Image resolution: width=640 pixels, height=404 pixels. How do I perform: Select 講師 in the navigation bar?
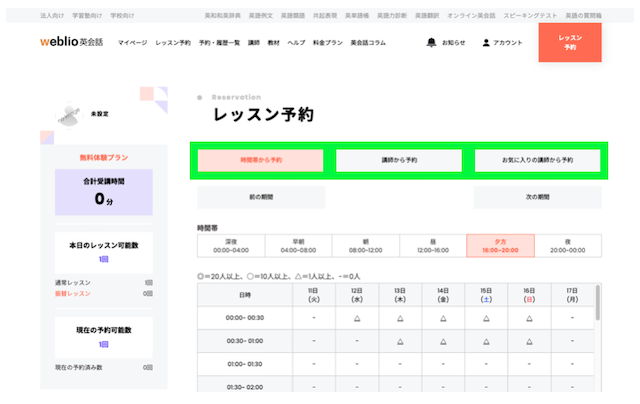(x=254, y=42)
